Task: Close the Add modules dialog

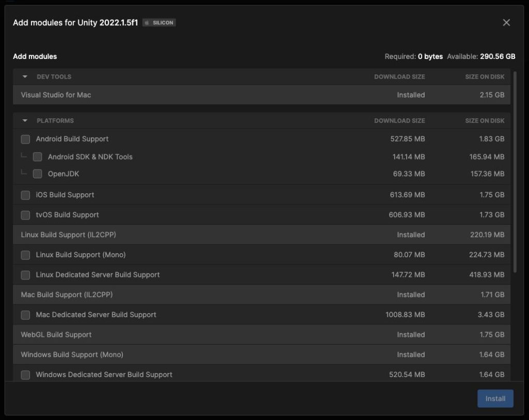Action: (x=506, y=22)
